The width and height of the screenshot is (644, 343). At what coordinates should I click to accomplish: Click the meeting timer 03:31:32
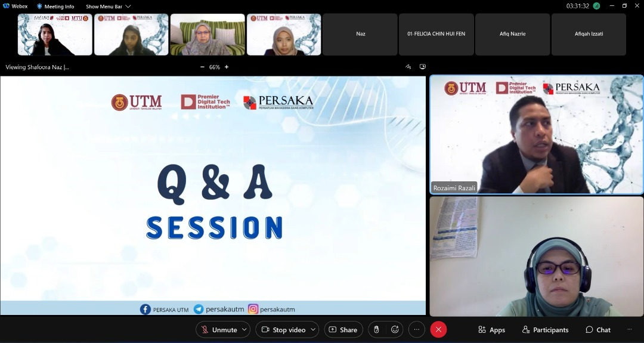tap(577, 6)
